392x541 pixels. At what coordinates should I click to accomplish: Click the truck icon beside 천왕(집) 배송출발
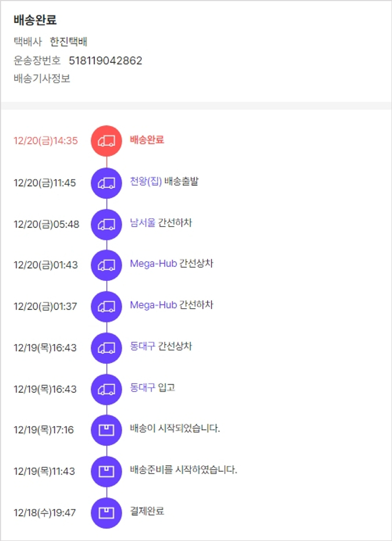pos(107,183)
